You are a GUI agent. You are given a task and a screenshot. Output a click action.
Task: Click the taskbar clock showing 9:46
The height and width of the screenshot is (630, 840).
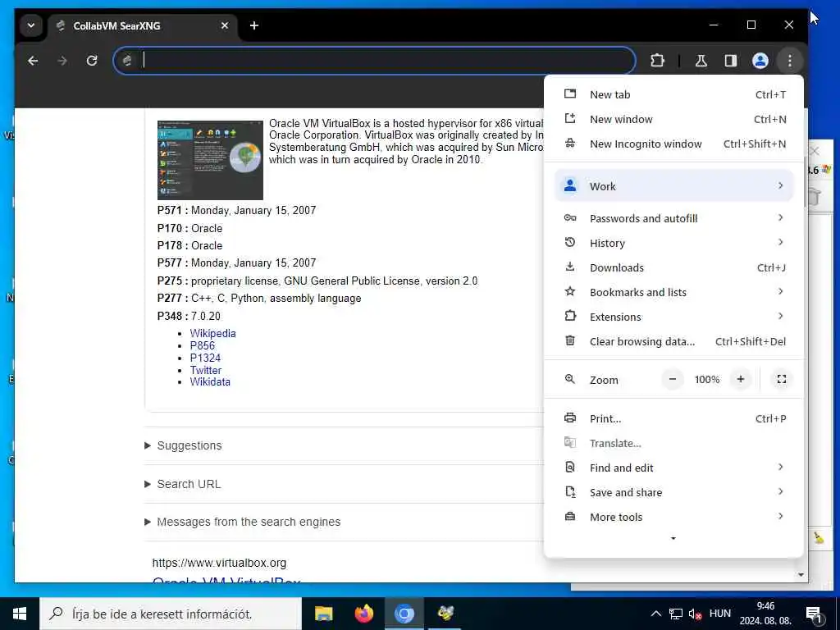(x=765, y=614)
